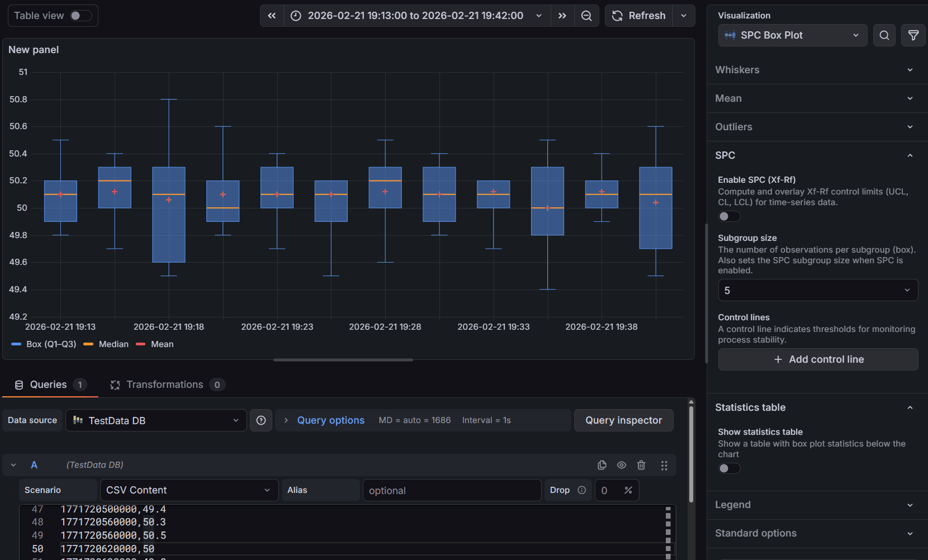
Task: Click the Alias optional input field
Action: [x=452, y=490]
